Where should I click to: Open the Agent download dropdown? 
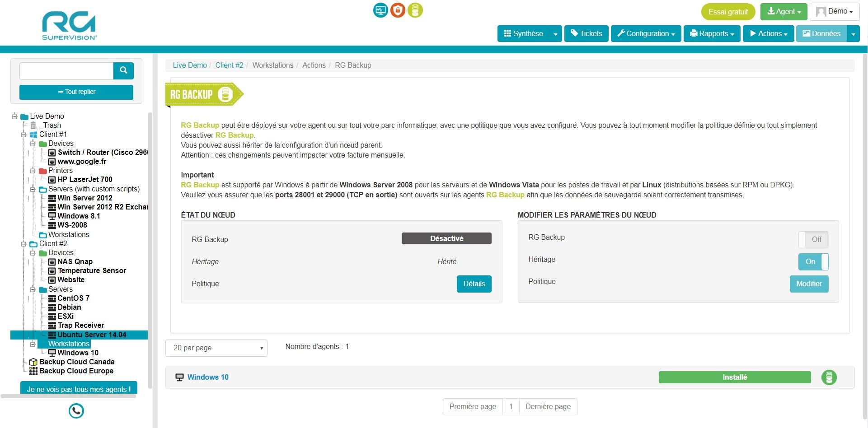pyautogui.click(x=784, y=12)
